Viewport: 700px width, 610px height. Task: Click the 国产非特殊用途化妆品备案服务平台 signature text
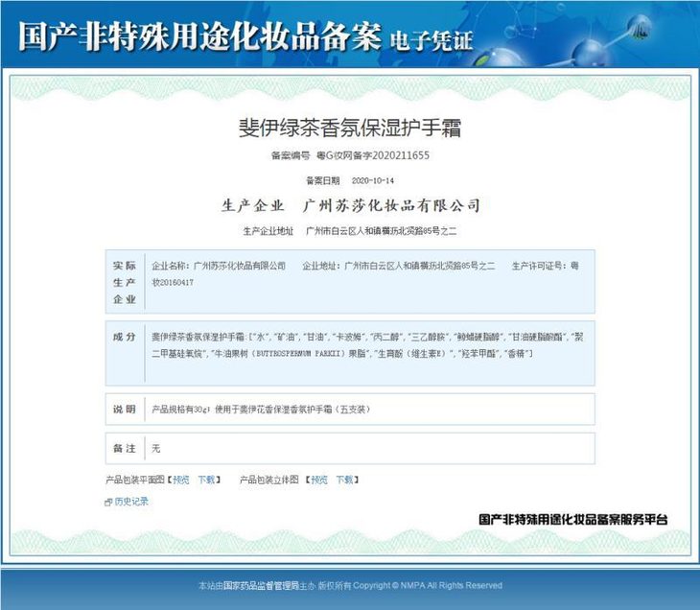(572, 520)
